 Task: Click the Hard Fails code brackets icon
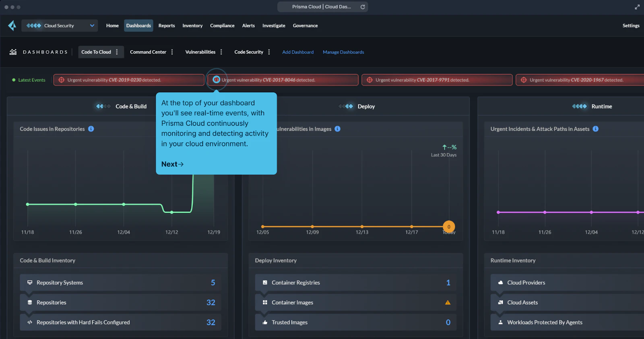tap(30, 322)
